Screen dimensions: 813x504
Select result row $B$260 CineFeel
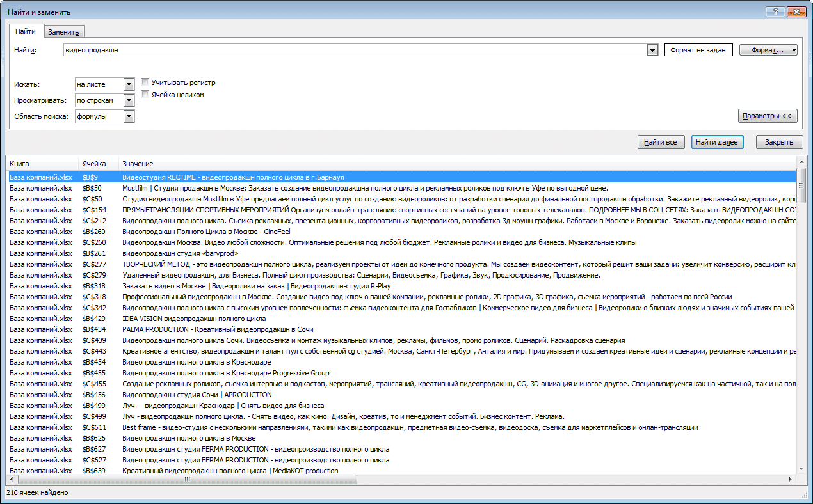(401, 232)
